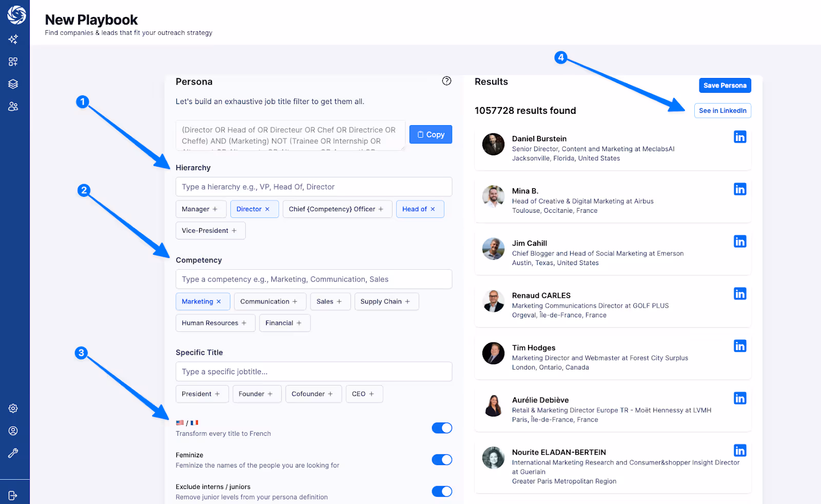Open the stacked layers icon in sidebar
Viewport: 821px width, 504px height.
tap(13, 84)
